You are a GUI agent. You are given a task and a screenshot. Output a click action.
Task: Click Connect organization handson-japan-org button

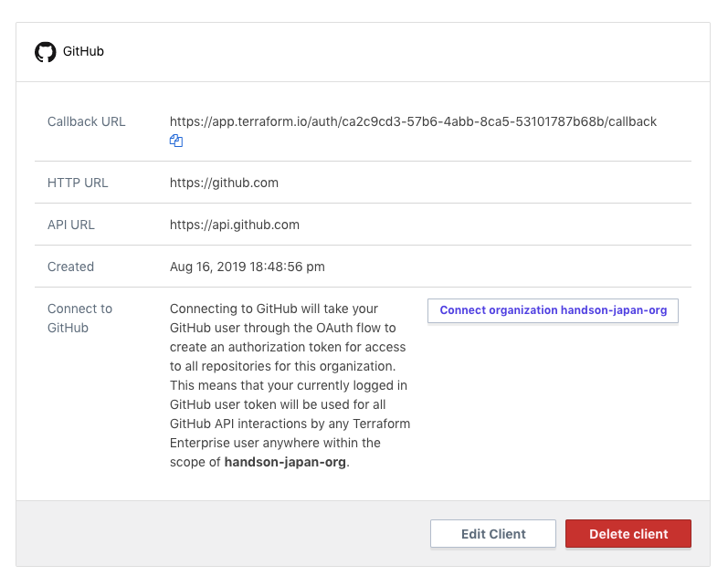(553, 310)
